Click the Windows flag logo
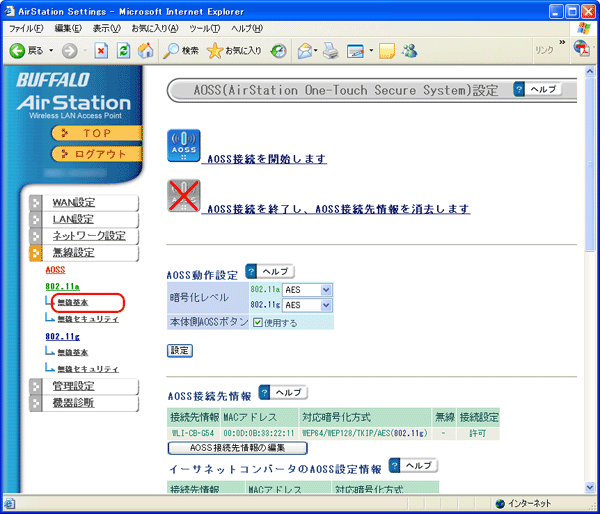 click(x=584, y=28)
